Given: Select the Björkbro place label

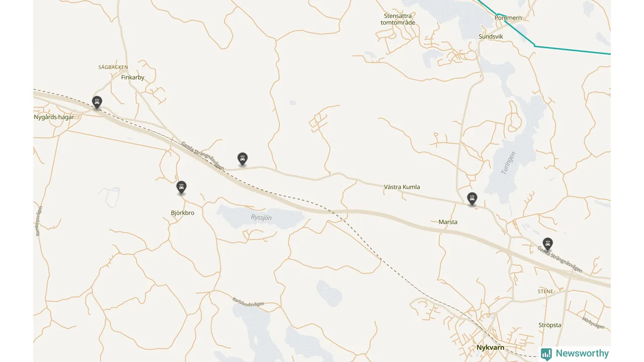Looking at the screenshot, I should click(183, 213).
